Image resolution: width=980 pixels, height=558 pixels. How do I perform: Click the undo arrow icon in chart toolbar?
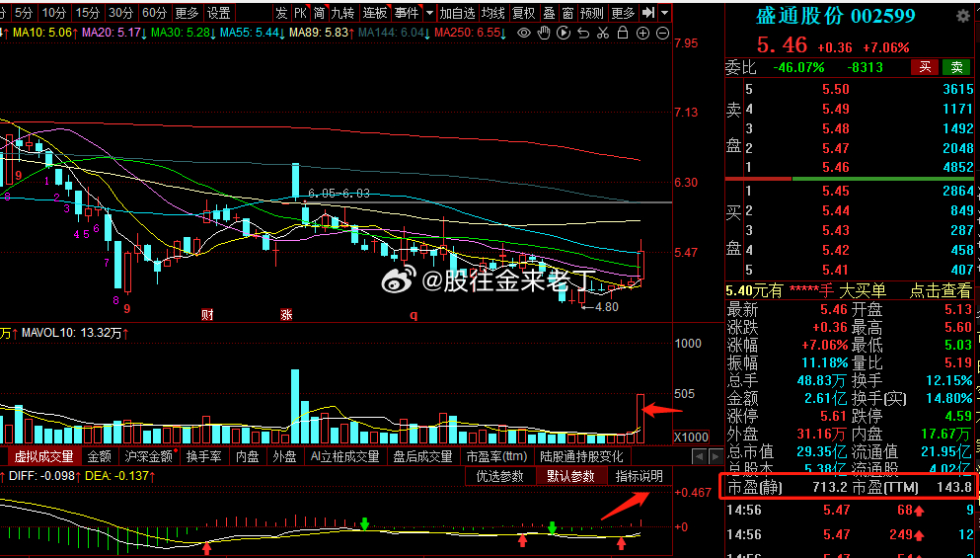pos(583,33)
